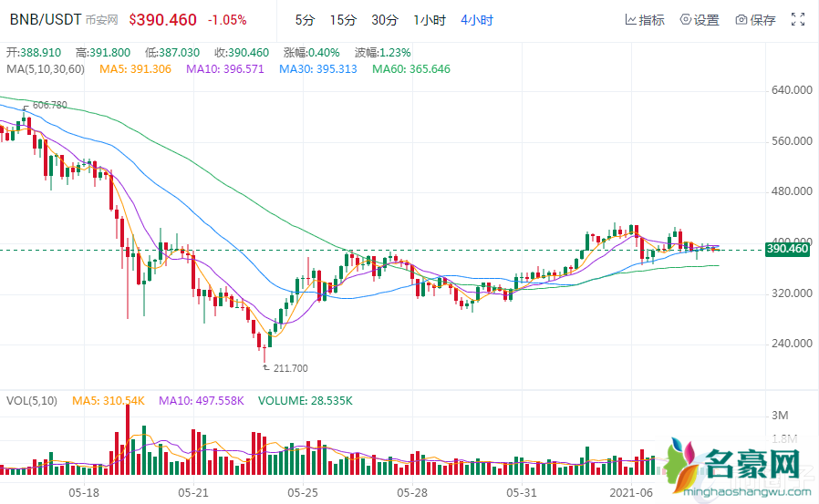Viewport: 819px width, 504px height.
Task: Click the BNB/USDT pair name
Action: (x=46, y=20)
